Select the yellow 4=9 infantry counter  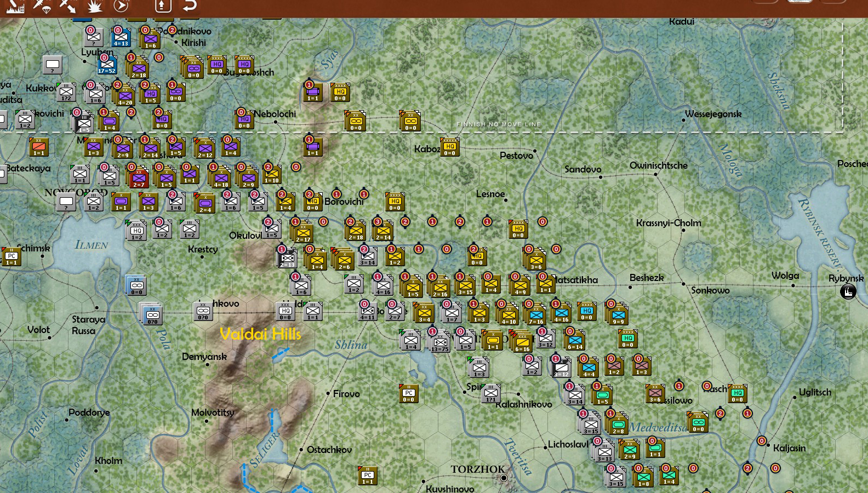(520, 285)
